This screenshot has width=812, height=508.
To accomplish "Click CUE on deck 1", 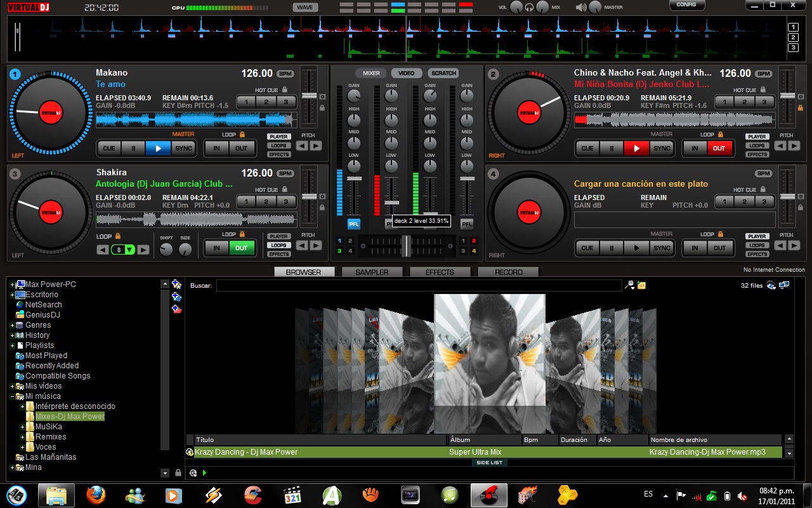I will point(109,148).
